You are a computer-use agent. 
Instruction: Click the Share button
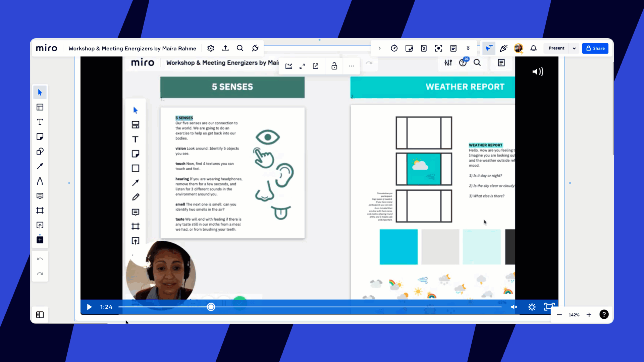[595, 48]
